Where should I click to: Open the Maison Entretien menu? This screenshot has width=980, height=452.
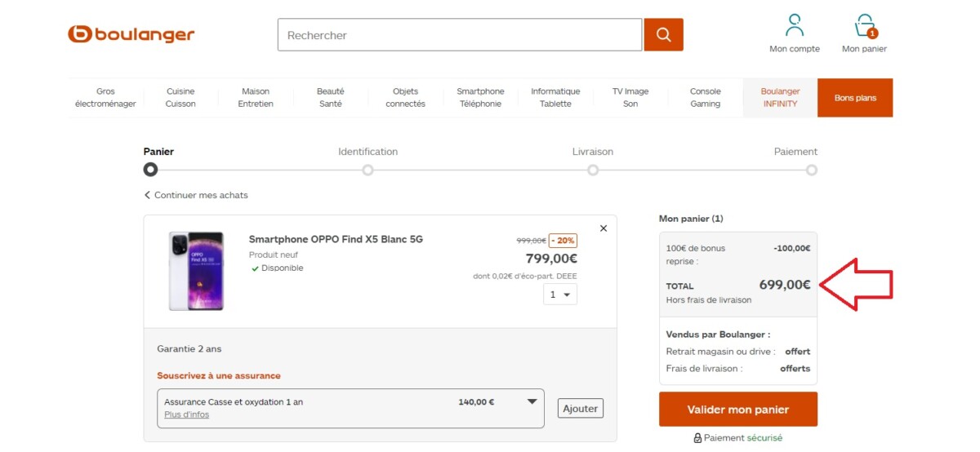tap(256, 98)
